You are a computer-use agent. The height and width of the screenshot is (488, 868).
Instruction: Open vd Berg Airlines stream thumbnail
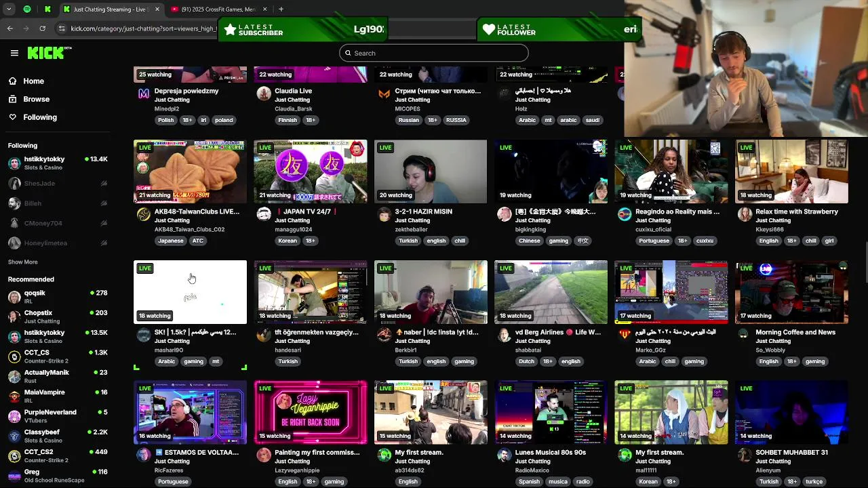pos(551,292)
